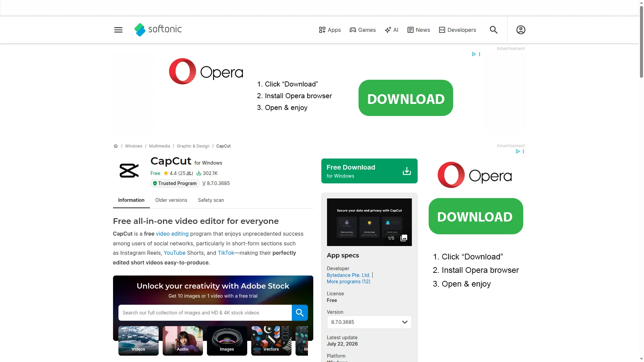Screen dimensions: 644x362
Task: Switch to the Safety scan tab
Action: [x=211, y=200]
